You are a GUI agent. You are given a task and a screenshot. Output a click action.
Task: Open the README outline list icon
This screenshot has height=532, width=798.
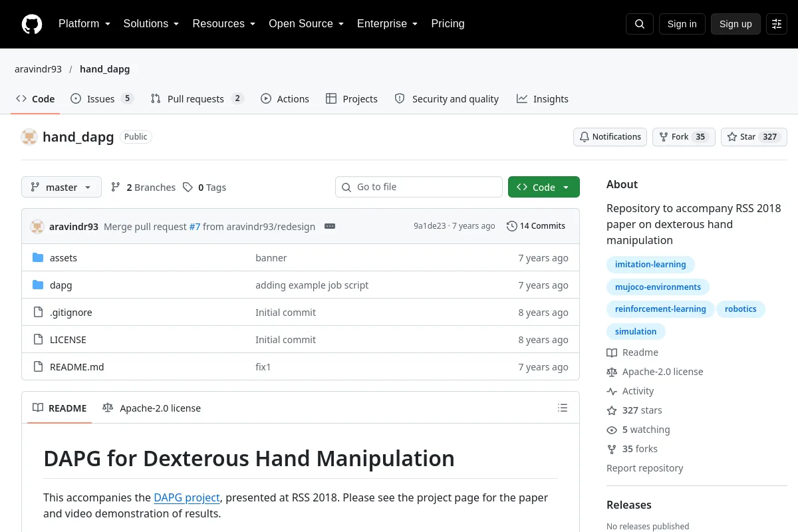point(563,408)
